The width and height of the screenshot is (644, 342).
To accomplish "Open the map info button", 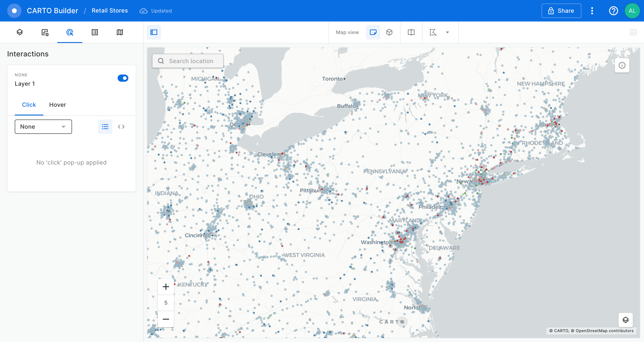I will pos(622,66).
